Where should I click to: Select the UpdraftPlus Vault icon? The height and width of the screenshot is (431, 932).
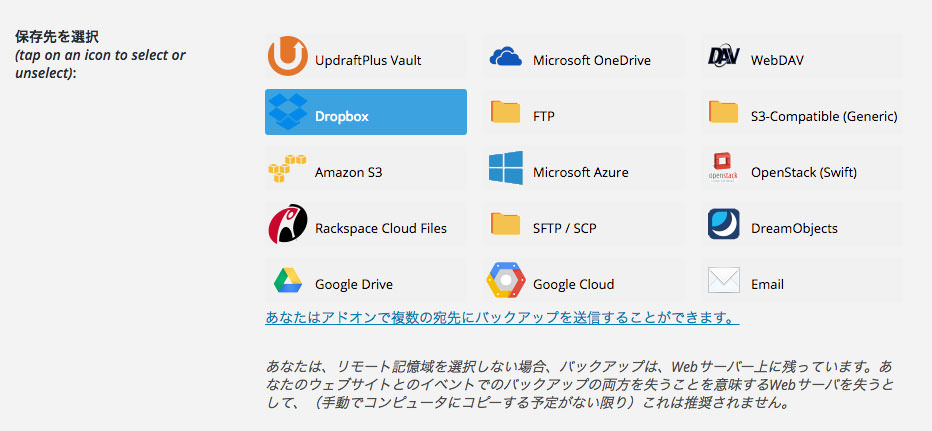pyautogui.click(x=288, y=56)
